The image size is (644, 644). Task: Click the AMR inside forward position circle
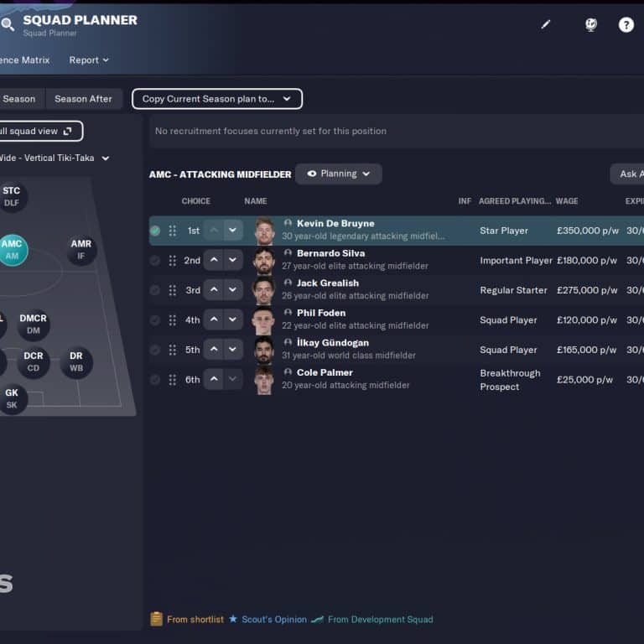[x=81, y=250]
